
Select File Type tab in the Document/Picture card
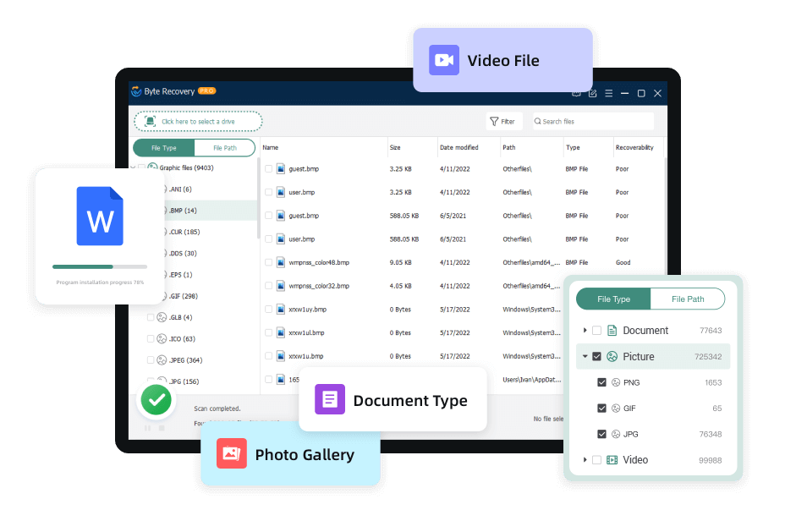613,299
